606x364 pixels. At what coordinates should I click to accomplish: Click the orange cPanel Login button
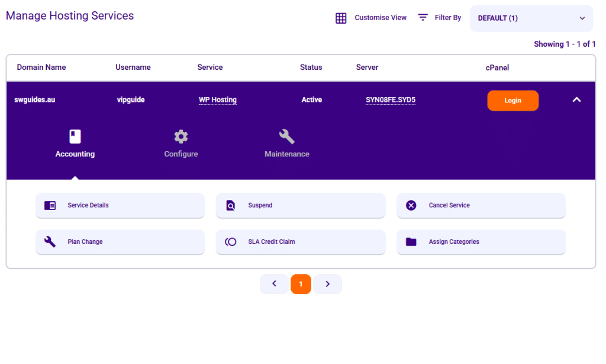pyautogui.click(x=512, y=100)
